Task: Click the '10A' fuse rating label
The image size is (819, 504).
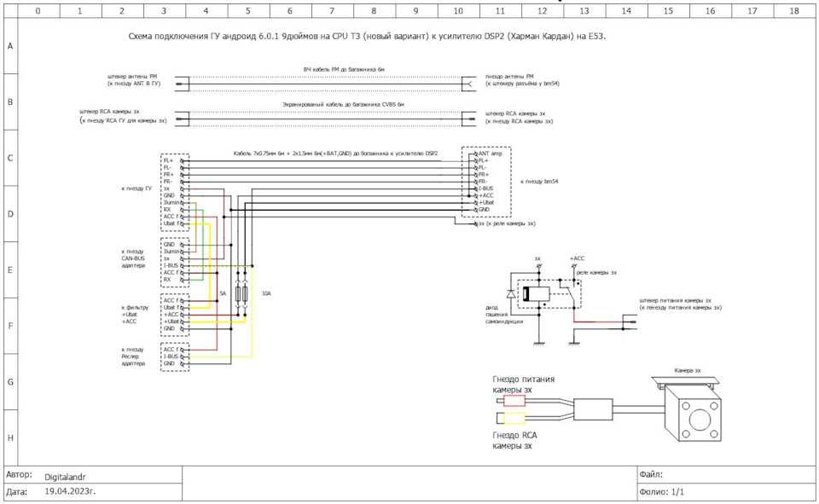Action: pyautogui.click(x=266, y=293)
